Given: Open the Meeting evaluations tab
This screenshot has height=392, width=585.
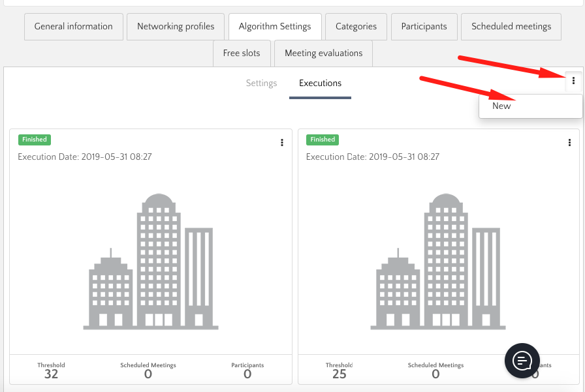Looking at the screenshot, I should click(x=323, y=53).
